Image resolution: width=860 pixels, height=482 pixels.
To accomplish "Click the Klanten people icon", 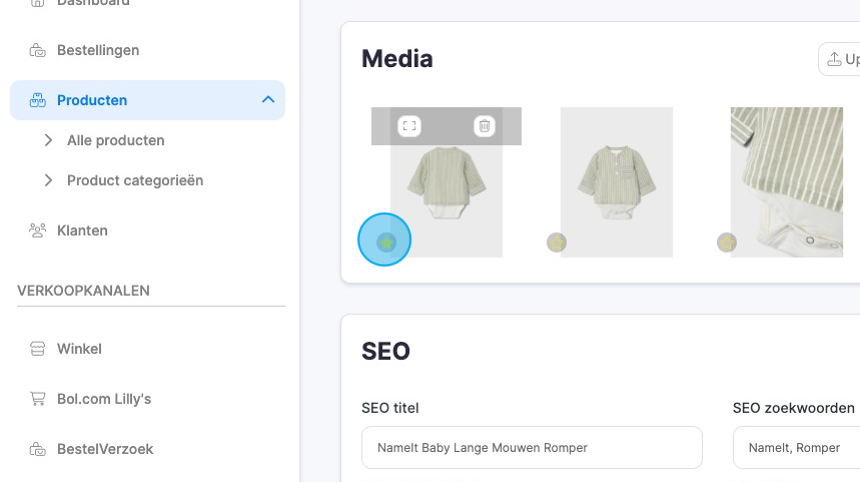I will click(x=38, y=230).
